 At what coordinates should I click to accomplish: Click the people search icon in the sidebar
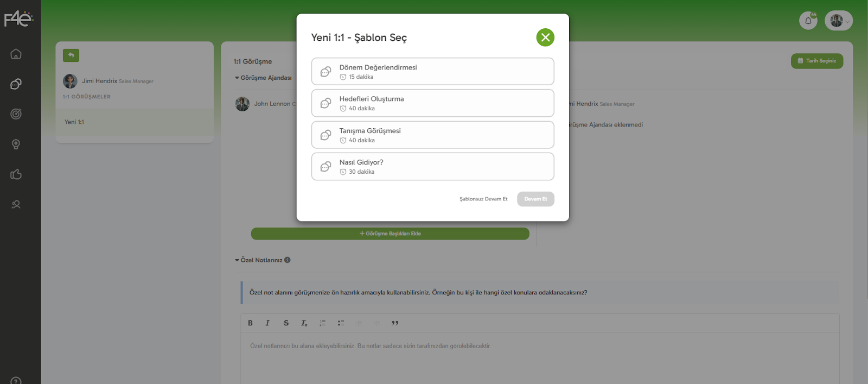(16, 205)
